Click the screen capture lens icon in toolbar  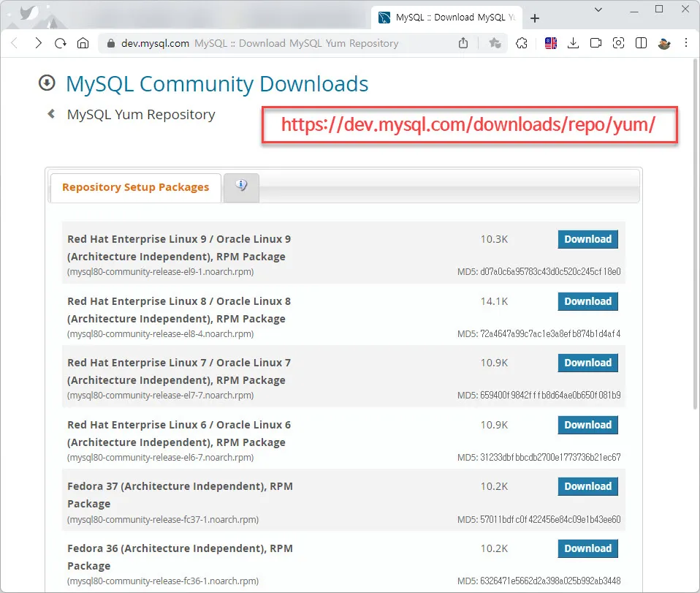click(618, 43)
